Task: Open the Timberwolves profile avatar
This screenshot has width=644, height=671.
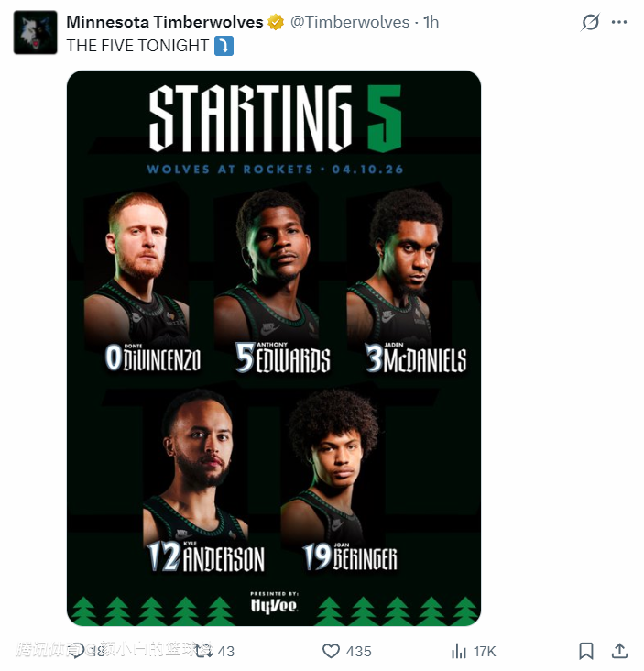Action: [36, 33]
